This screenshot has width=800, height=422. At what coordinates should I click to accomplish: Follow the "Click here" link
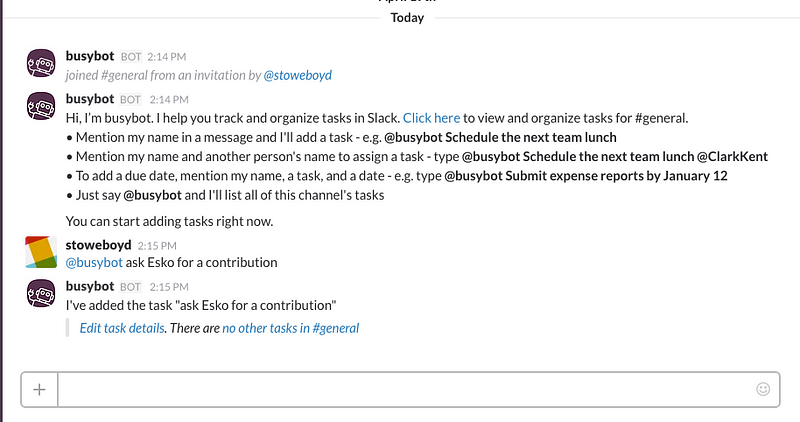(x=431, y=118)
